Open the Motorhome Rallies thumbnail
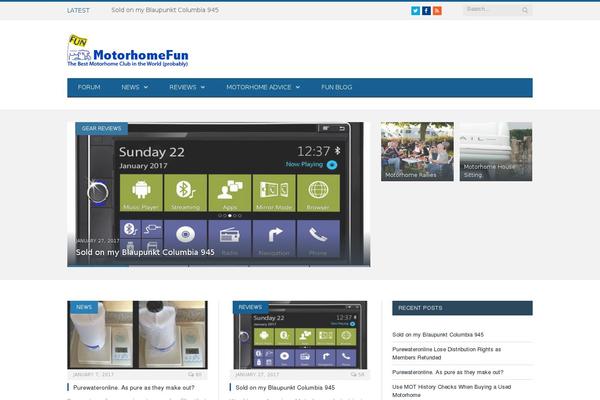This screenshot has width=600, height=400. click(x=417, y=152)
